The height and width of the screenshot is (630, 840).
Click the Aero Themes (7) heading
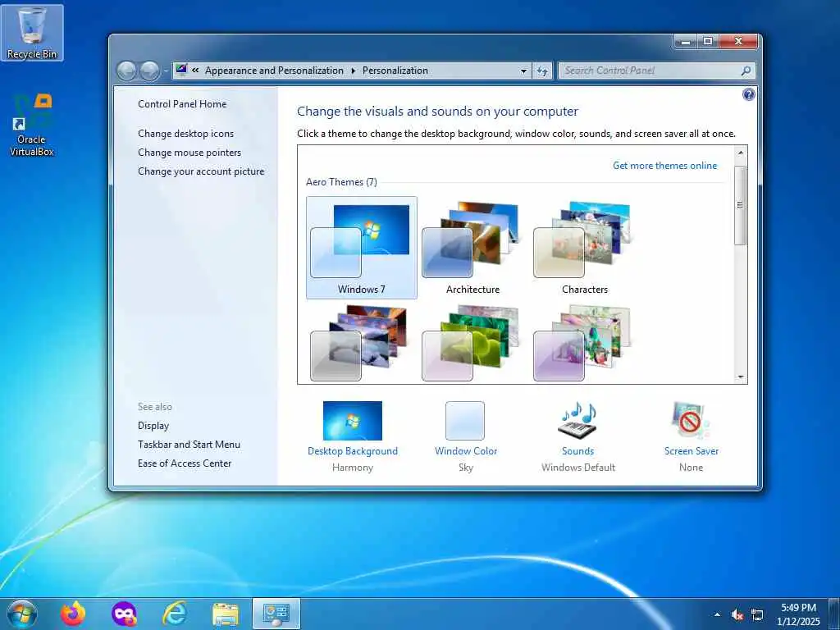[341, 182]
